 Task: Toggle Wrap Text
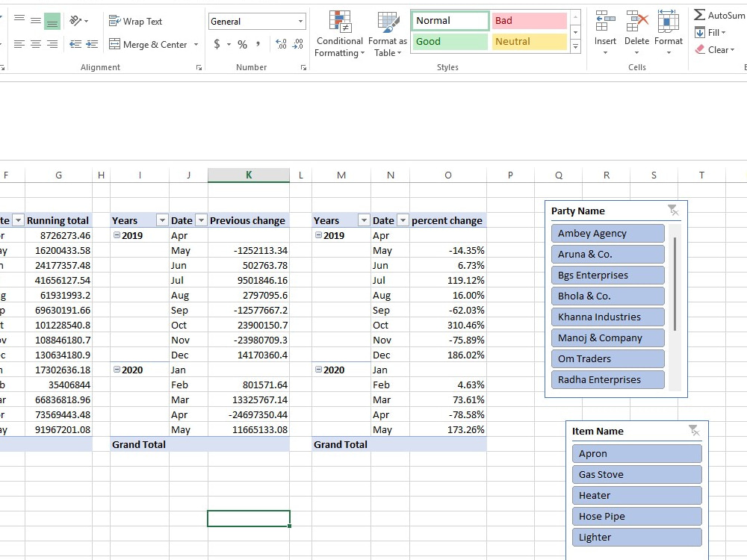(136, 21)
